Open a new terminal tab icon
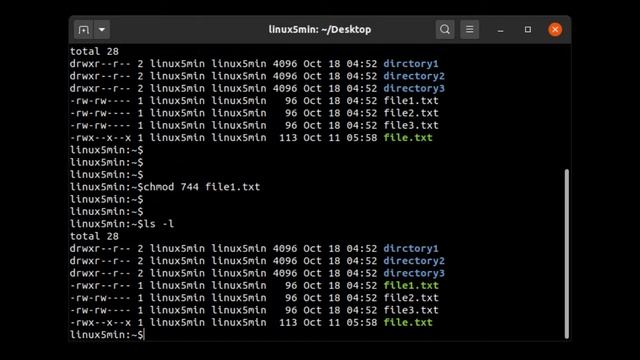This screenshot has height=360, width=640. pyautogui.click(x=84, y=30)
